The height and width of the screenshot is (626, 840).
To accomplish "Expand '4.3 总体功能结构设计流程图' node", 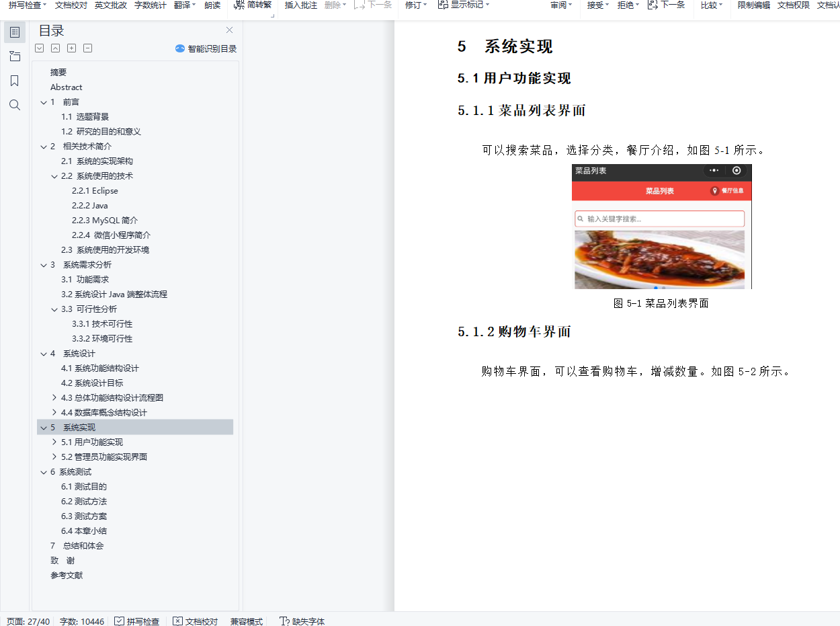I will tap(54, 398).
